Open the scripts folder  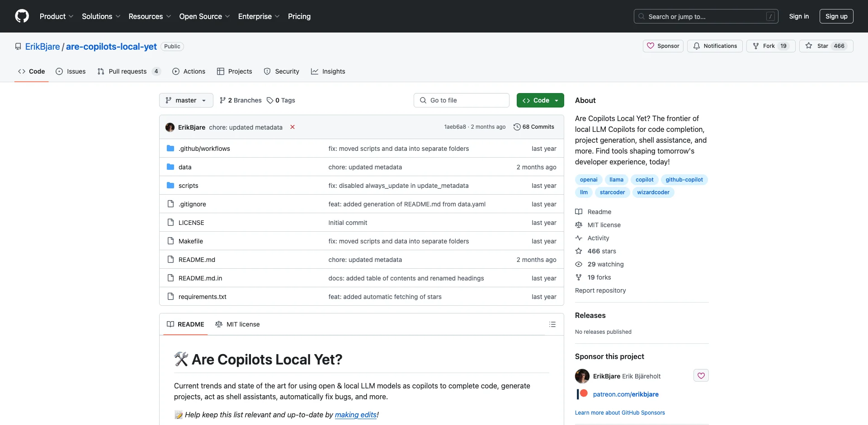point(188,186)
